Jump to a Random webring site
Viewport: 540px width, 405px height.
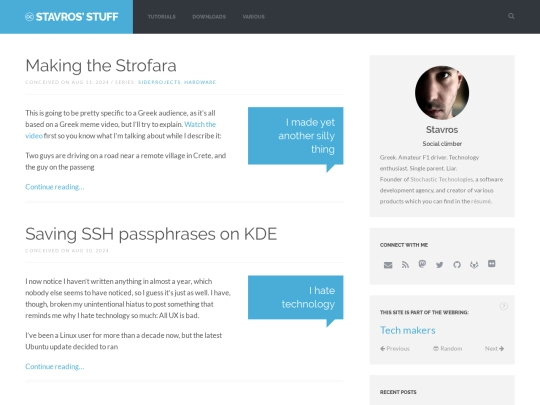(447, 349)
